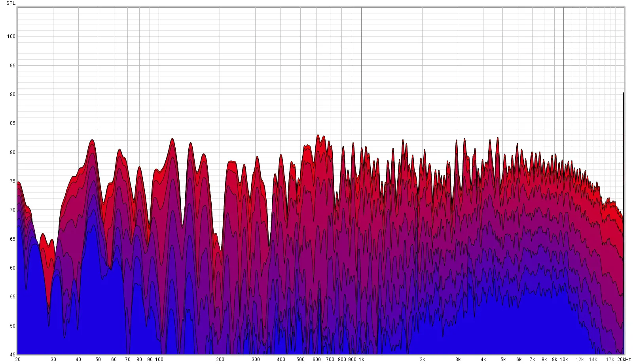Click the 55 dB label on vertical axis

[x=12, y=297]
